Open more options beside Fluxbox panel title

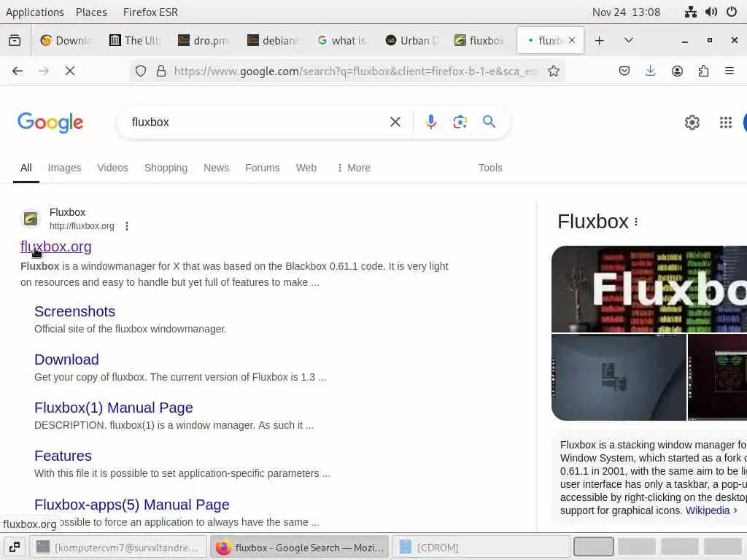pos(636,222)
